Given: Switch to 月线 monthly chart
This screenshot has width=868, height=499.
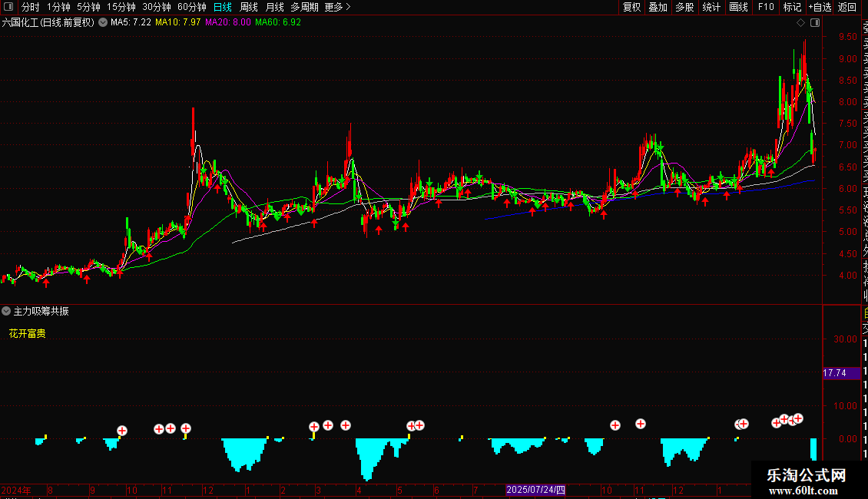Looking at the screenshot, I should click(274, 7).
